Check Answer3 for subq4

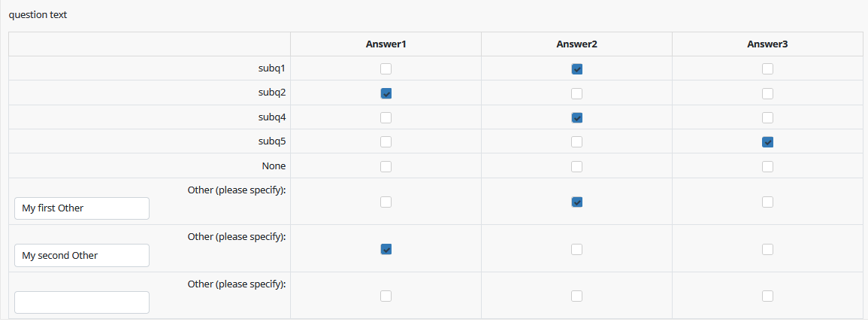pyautogui.click(x=767, y=117)
